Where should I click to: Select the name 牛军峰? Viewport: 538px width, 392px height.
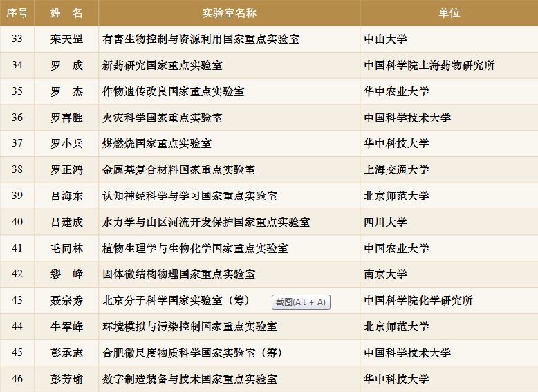(66, 326)
